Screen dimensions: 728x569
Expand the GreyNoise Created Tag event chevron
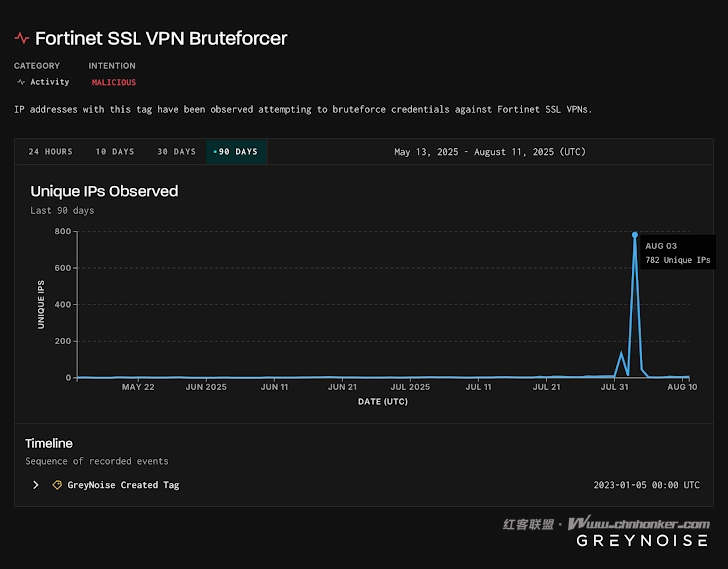tap(36, 485)
